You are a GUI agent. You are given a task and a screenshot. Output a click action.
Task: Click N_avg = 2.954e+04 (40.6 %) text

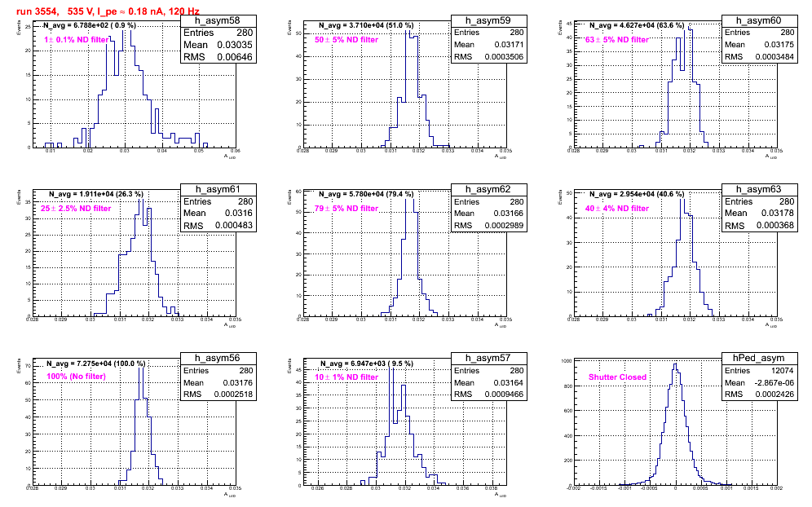pyautogui.click(x=637, y=194)
